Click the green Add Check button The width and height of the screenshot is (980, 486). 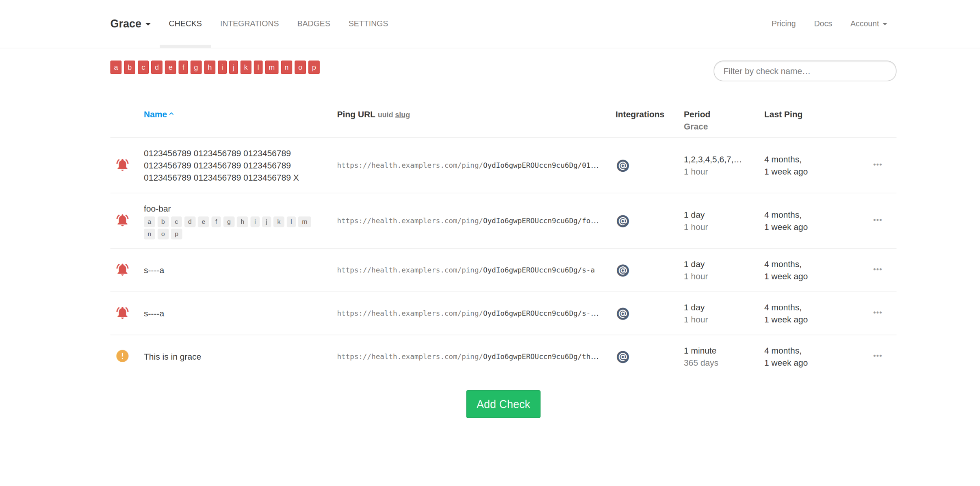click(x=503, y=404)
